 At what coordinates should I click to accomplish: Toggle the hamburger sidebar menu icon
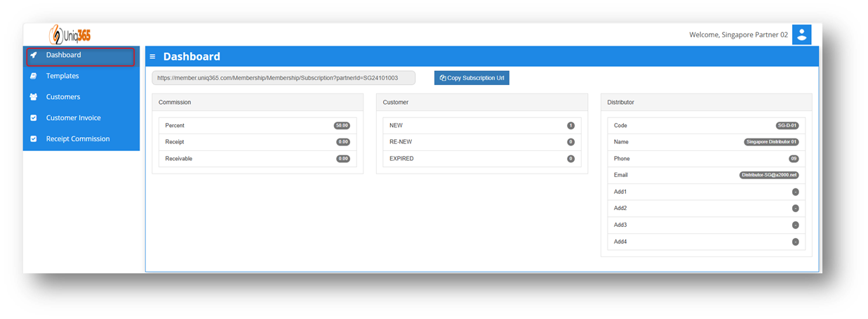pos(152,57)
